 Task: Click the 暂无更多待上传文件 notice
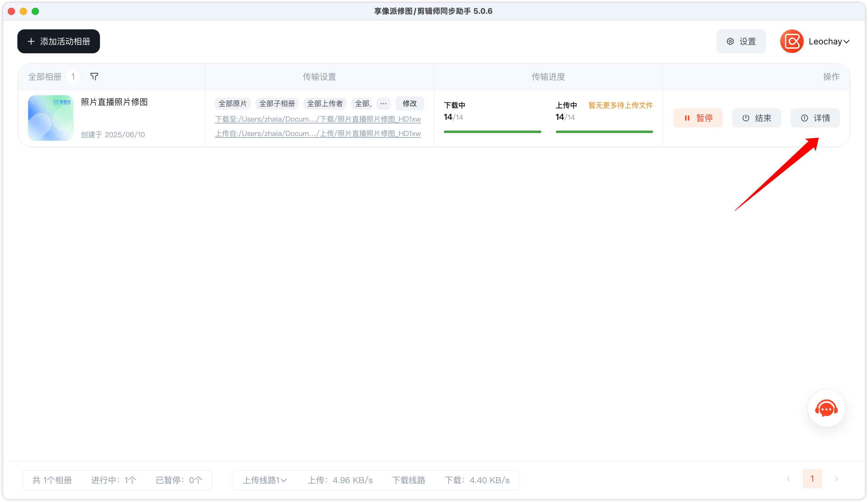coord(620,105)
